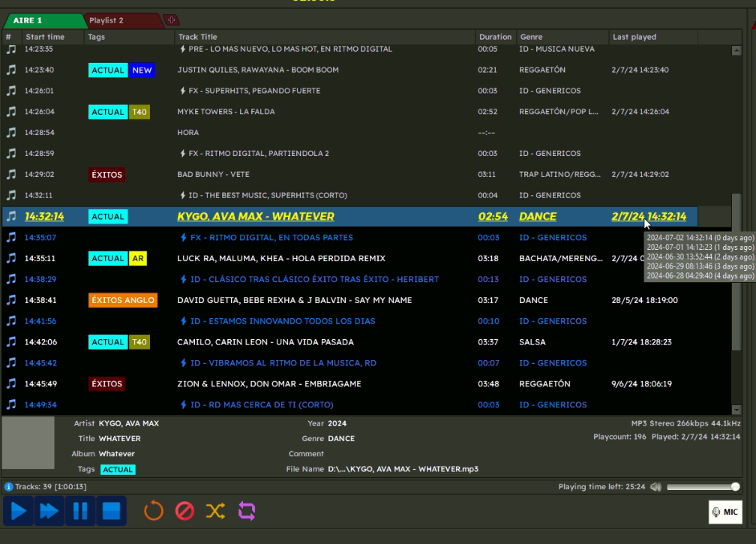
Task: Click the AR tag on LUCK RA row
Action: click(x=138, y=259)
